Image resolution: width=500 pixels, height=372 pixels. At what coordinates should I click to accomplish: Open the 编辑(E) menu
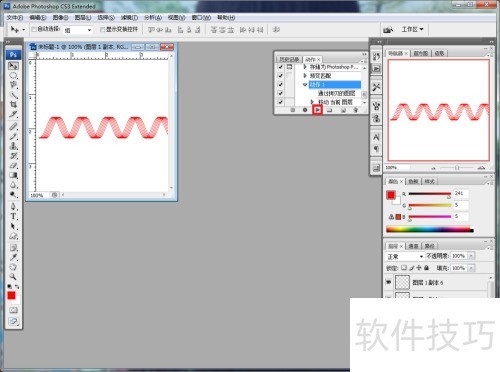click(38, 17)
